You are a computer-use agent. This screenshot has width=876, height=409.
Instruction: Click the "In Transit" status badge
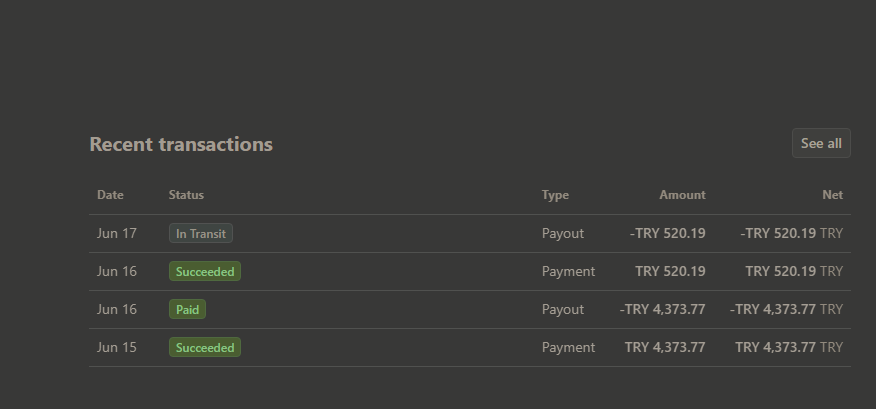pyautogui.click(x=201, y=233)
